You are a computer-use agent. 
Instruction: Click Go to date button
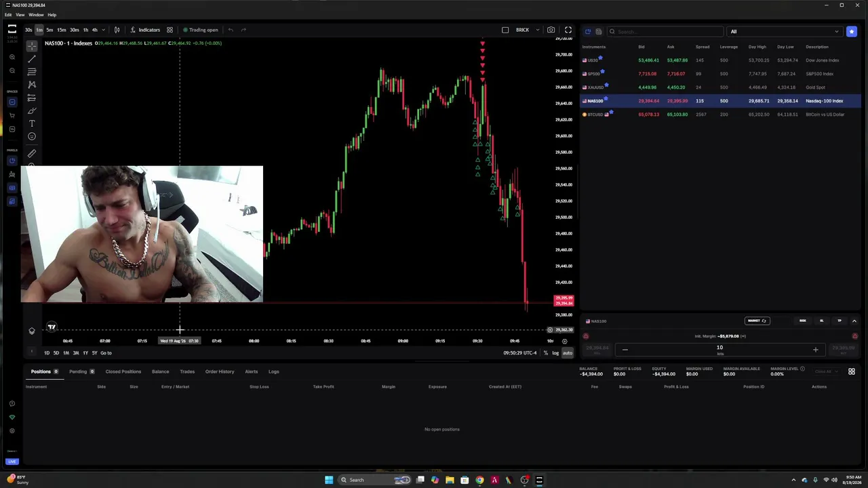coord(106,352)
